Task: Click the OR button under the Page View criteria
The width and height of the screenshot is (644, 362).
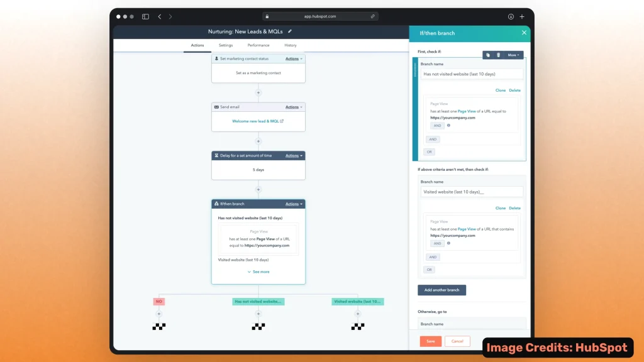Action: coord(429,151)
